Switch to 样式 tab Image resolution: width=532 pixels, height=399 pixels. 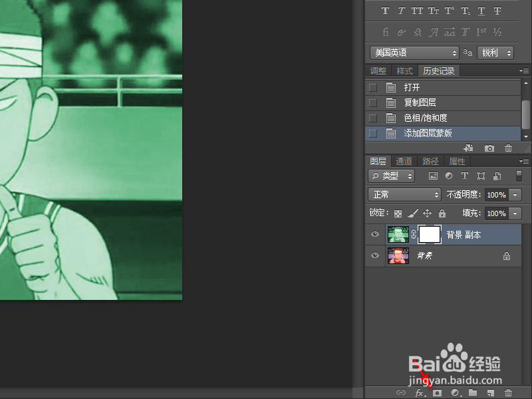click(404, 71)
